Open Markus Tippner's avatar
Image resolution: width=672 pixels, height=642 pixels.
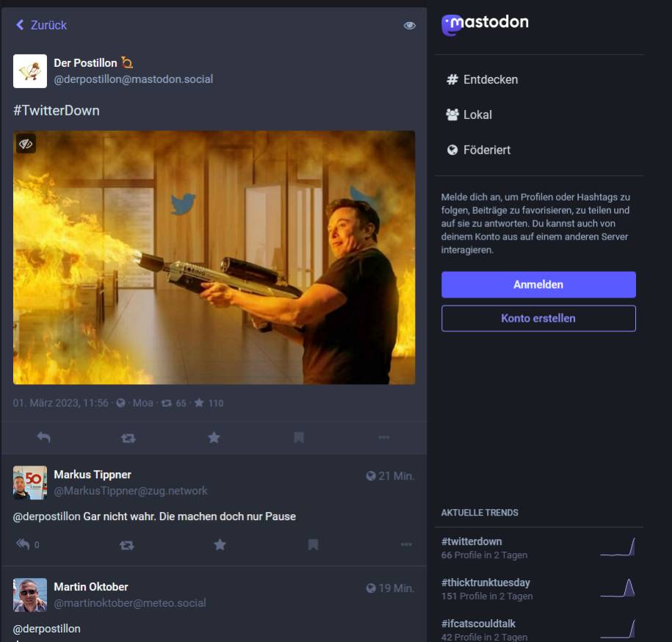point(30,483)
